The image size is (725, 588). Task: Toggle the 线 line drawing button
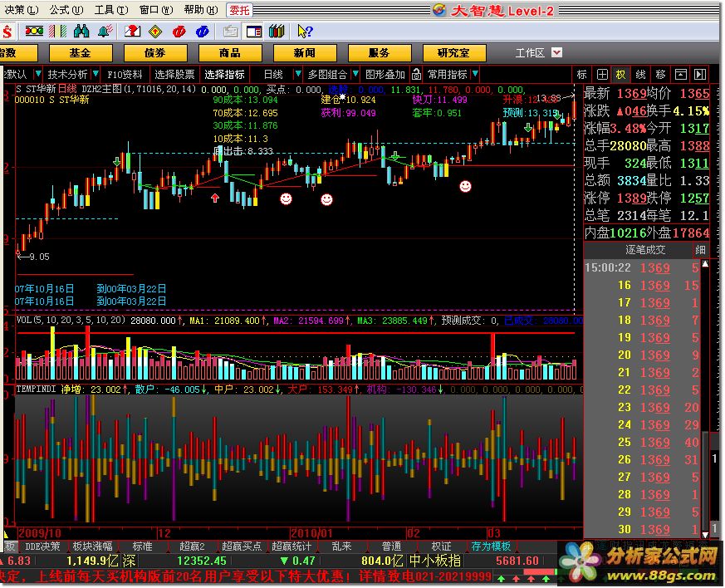[x=641, y=75]
